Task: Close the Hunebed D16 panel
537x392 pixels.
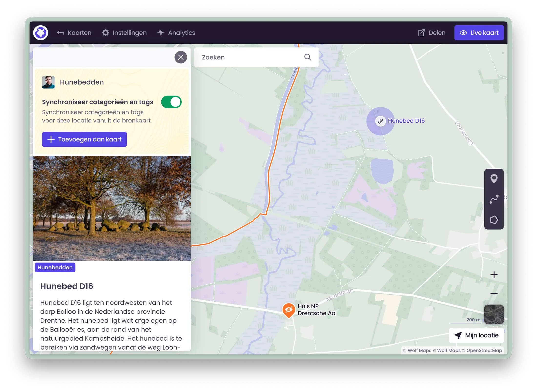Action: 181,57
